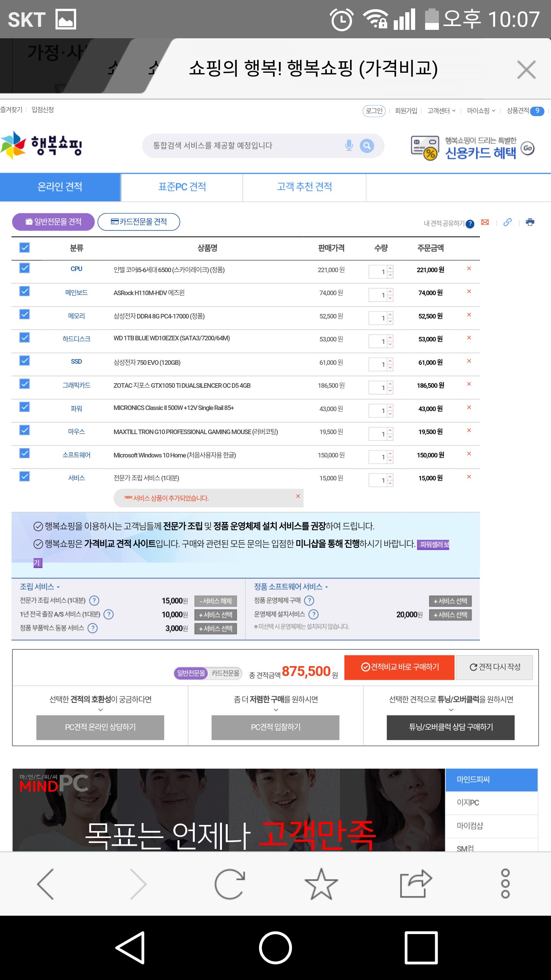The image size is (551, 980).
Task: Switch to the 표준PC 견적 tab
Action: 182,187
